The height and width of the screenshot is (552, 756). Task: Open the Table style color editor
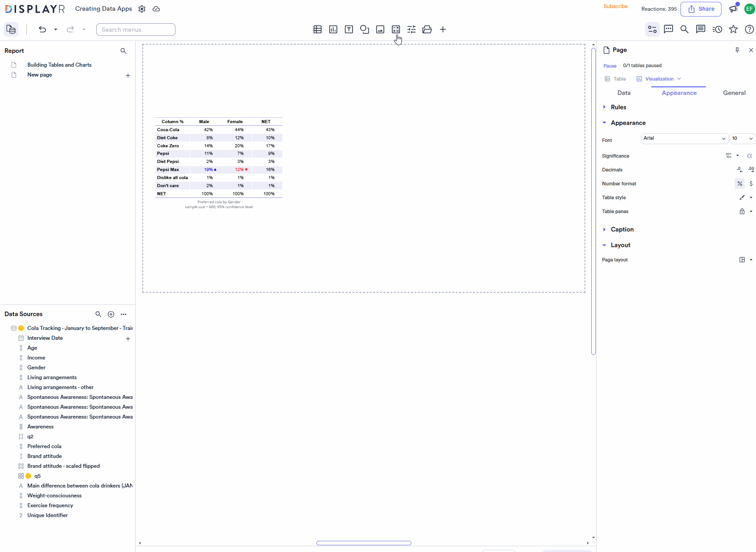pyautogui.click(x=742, y=197)
